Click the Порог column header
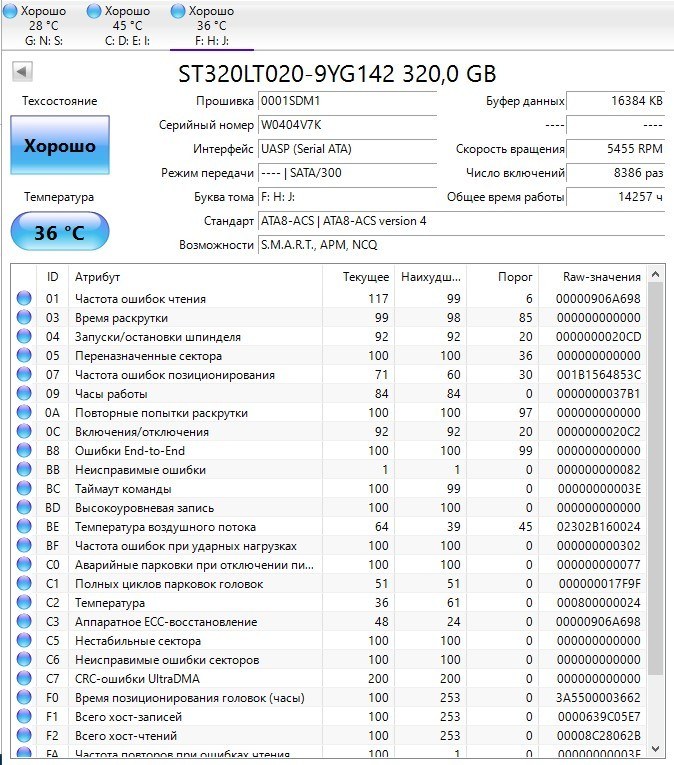The width and height of the screenshot is (674, 765). pyautogui.click(x=502, y=277)
